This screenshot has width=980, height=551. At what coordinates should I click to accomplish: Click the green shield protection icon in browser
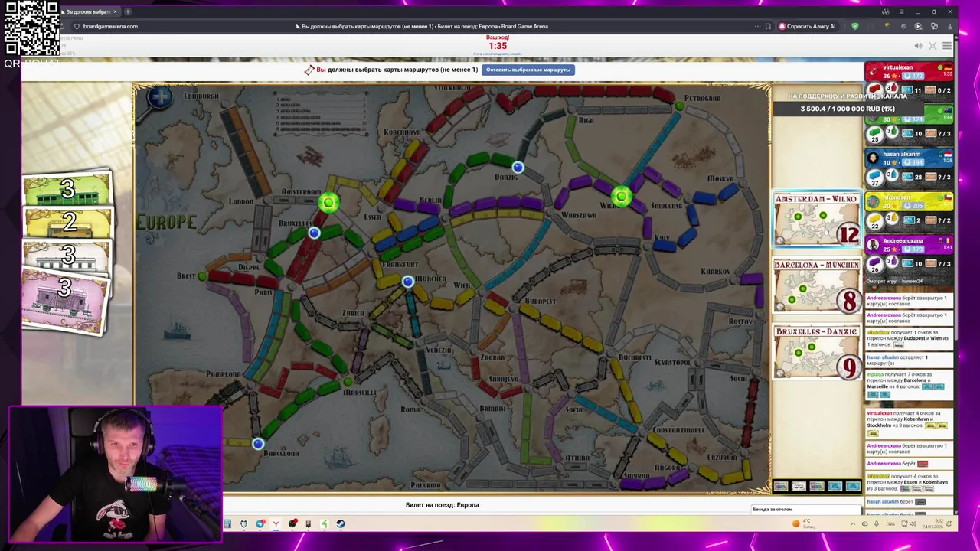[x=855, y=26]
